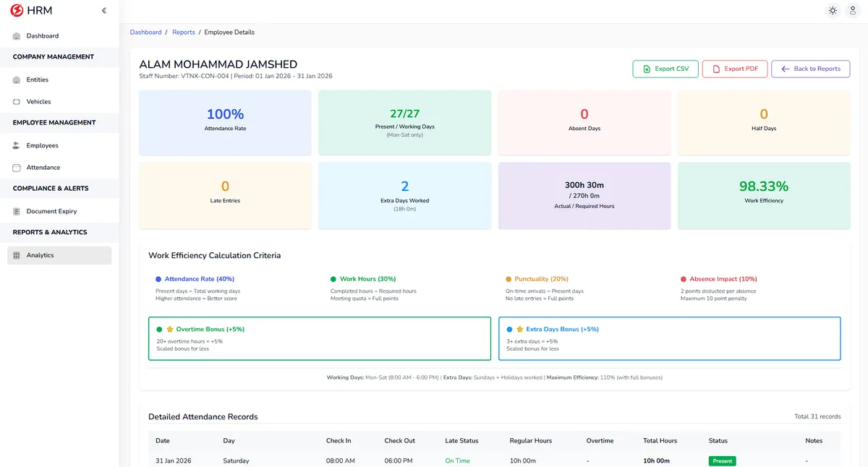Click the HRM logo icon
868x467 pixels.
[x=17, y=11]
